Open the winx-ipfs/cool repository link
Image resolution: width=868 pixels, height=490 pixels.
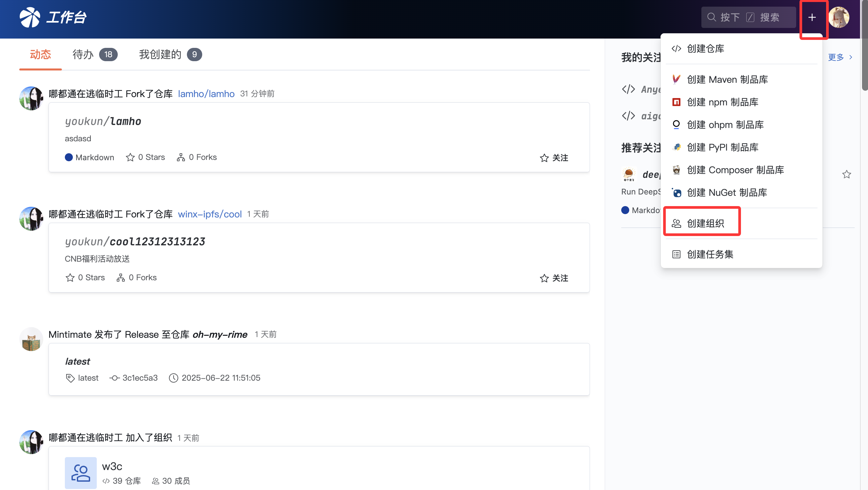point(210,214)
